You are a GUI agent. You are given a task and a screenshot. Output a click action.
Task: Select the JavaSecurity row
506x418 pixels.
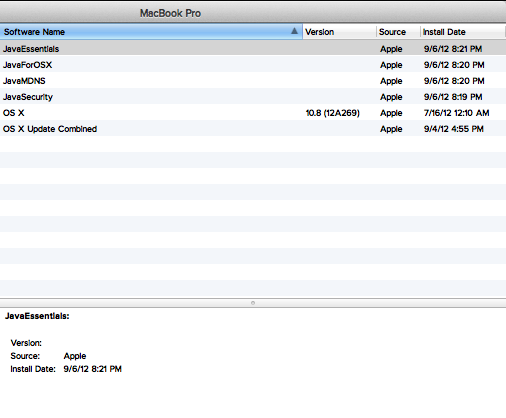253,97
